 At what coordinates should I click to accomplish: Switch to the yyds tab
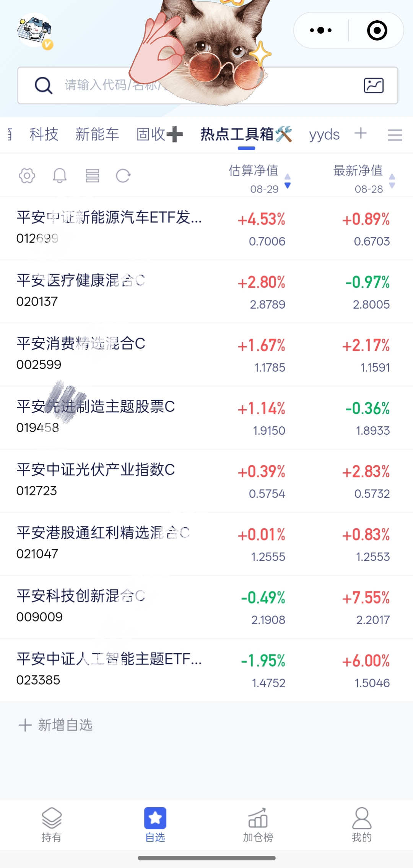[324, 134]
